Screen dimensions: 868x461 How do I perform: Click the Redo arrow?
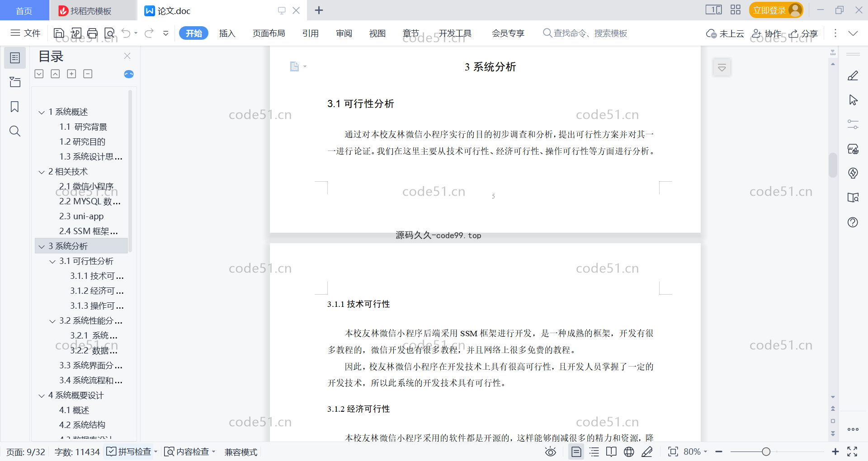(149, 33)
